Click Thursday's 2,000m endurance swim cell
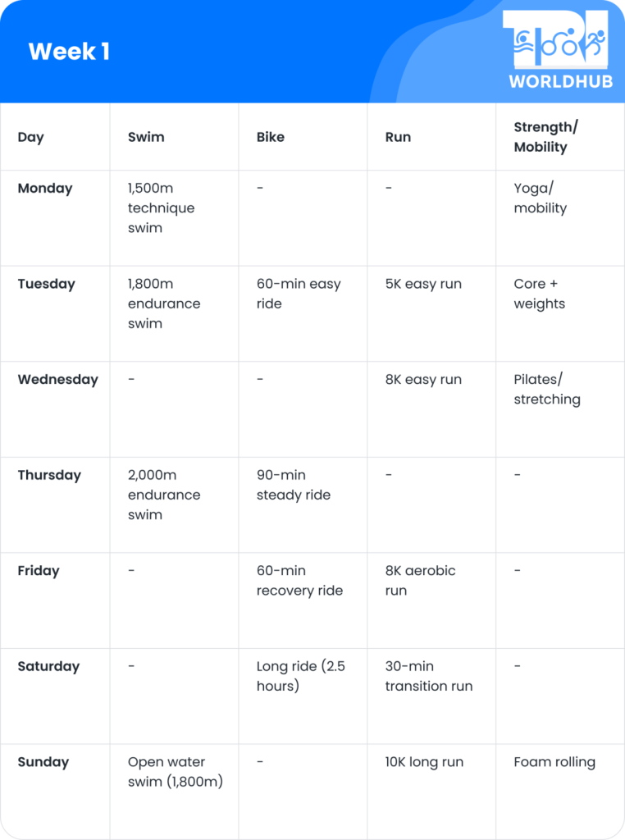The image size is (625, 840). coord(164,495)
